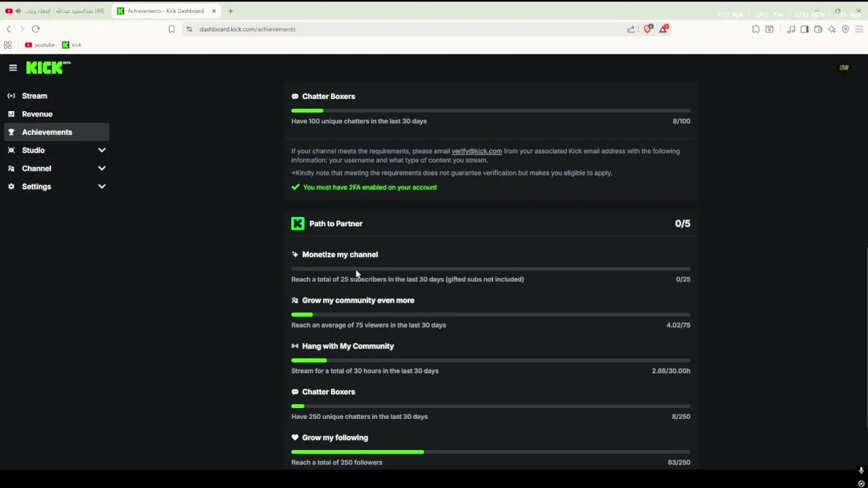Viewport: 868px width, 488px height.
Task: Open the youtube bookmark in bookmarks bar
Action: (40, 45)
